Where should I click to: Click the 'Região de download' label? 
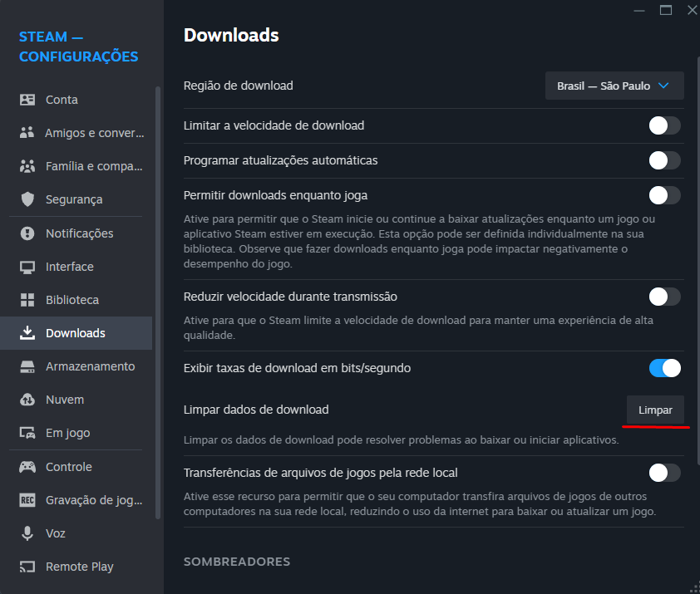(x=238, y=86)
